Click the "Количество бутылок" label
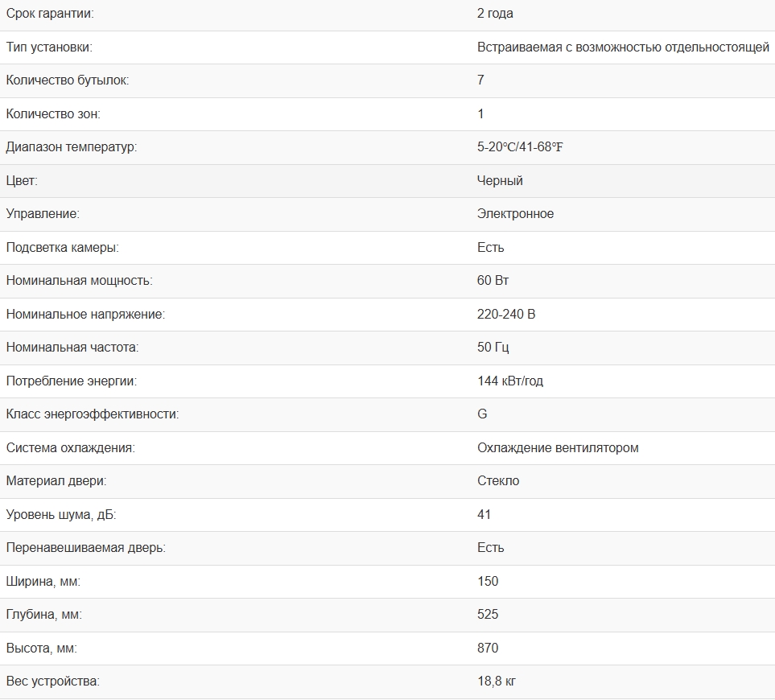The height and width of the screenshot is (700, 775). [67, 80]
